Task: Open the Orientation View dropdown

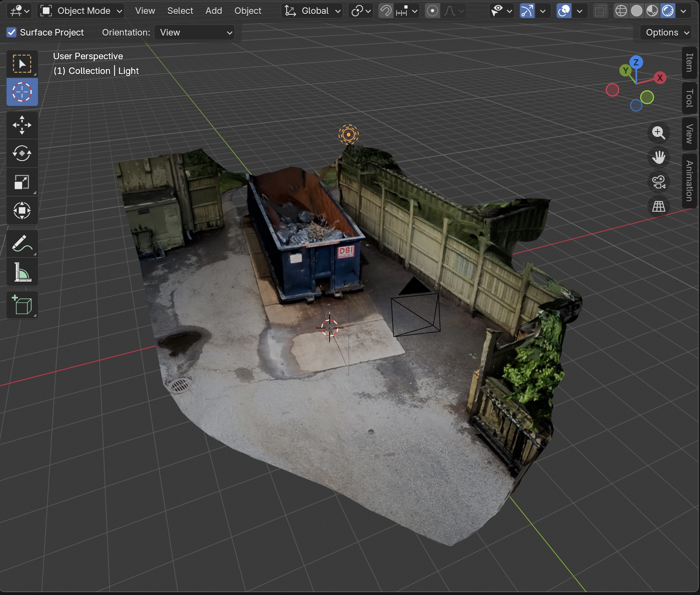Action: (194, 32)
